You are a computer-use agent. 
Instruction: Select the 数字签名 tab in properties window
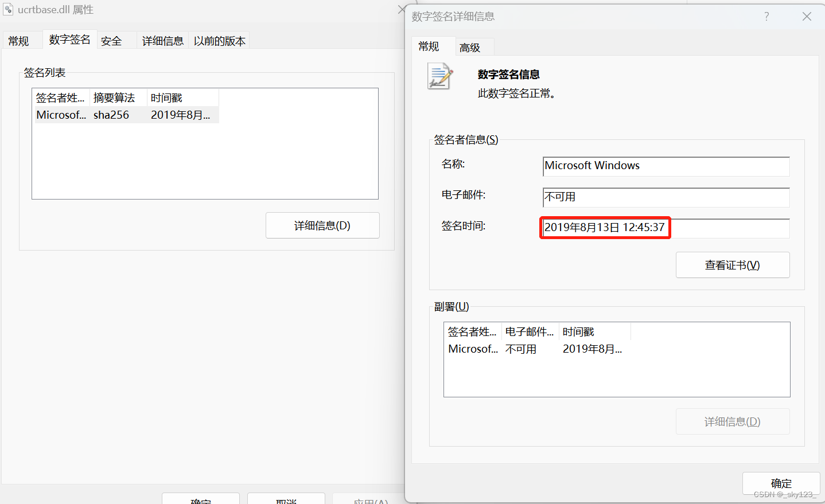[x=69, y=39]
